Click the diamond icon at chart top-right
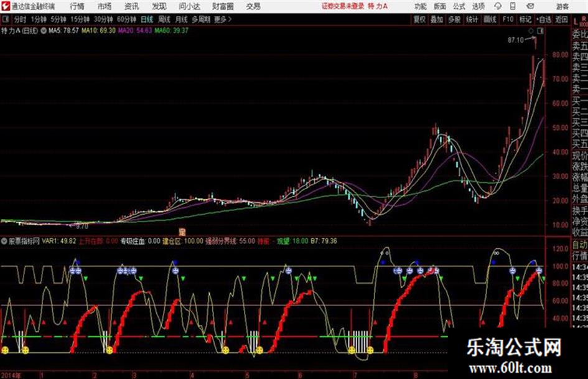 pyautogui.click(x=531, y=31)
